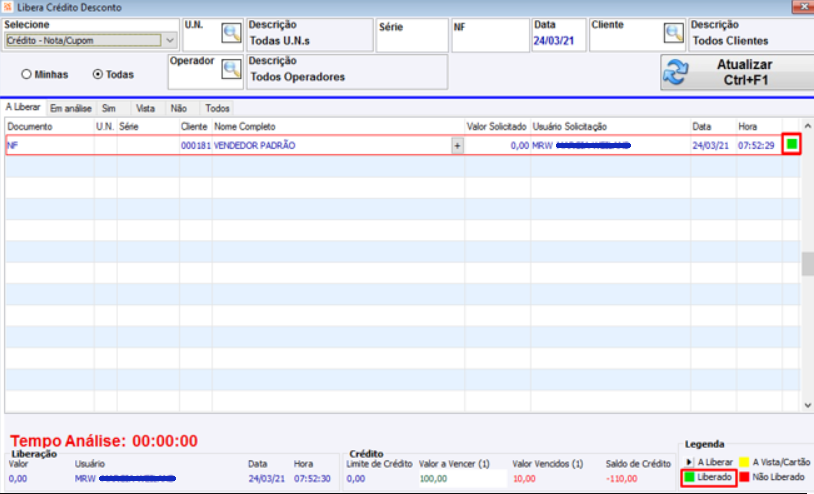Image resolution: width=814 pixels, height=494 pixels.
Task: Click the Atualizar Ctrl+F1 refresh button
Action: pyautogui.click(x=737, y=72)
